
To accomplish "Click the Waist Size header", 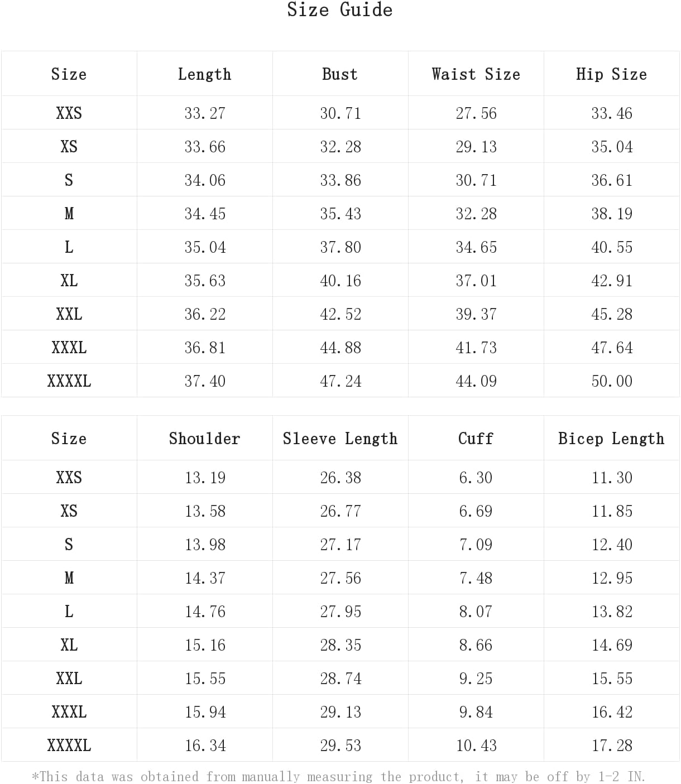I will click(476, 74).
